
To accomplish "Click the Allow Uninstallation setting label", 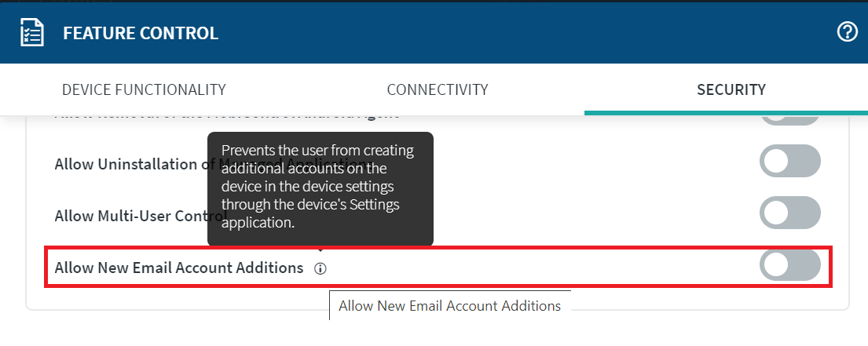I will click(x=126, y=164).
